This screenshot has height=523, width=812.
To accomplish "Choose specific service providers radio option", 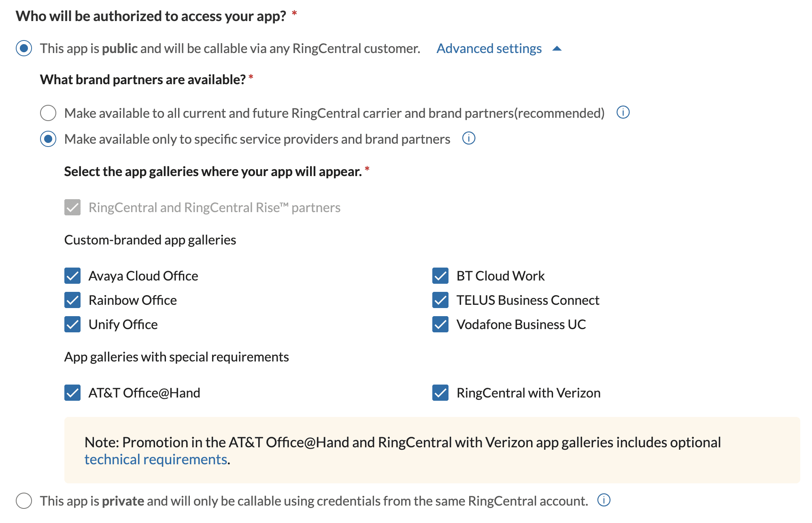I will pos(48,139).
